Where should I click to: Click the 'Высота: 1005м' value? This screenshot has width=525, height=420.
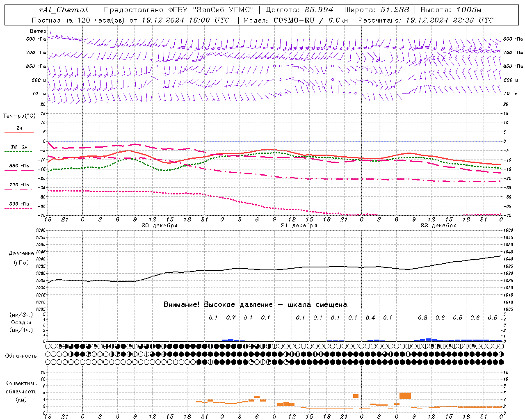pyautogui.click(x=451, y=10)
